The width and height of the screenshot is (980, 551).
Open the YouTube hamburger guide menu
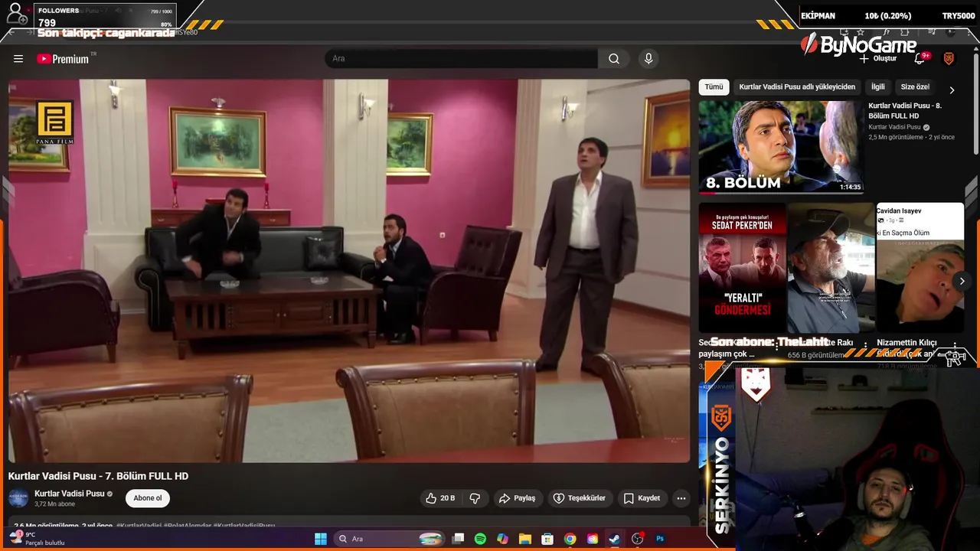18,59
